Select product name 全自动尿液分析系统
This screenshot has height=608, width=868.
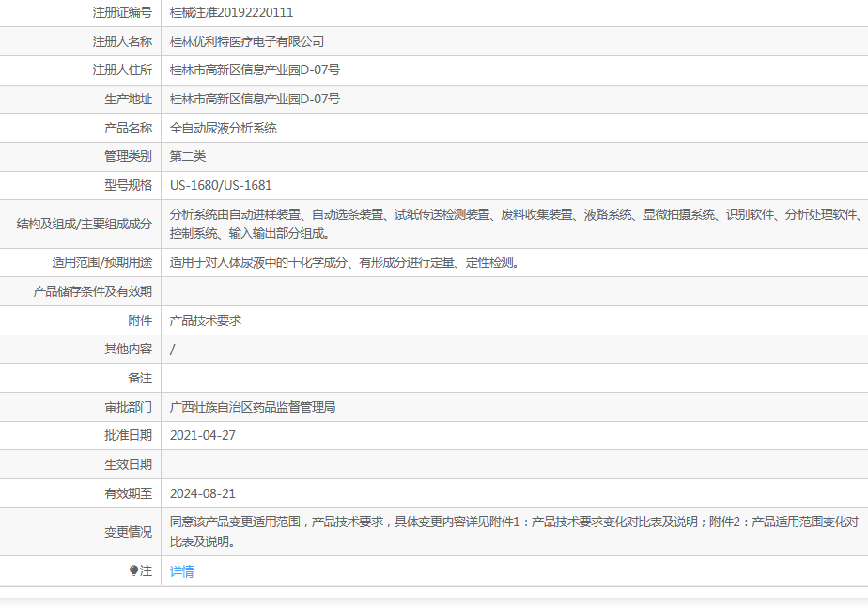(223, 128)
